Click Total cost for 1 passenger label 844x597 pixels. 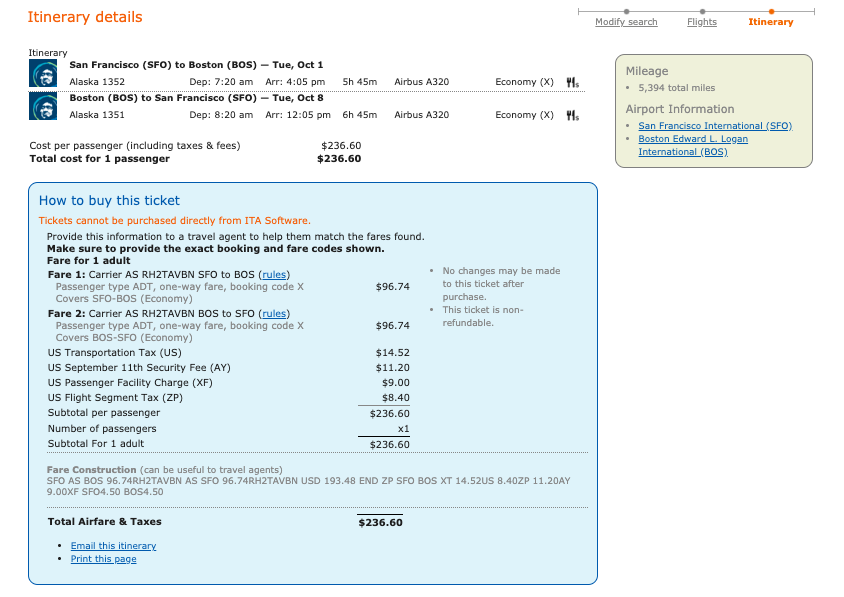[x=100, y=159]
